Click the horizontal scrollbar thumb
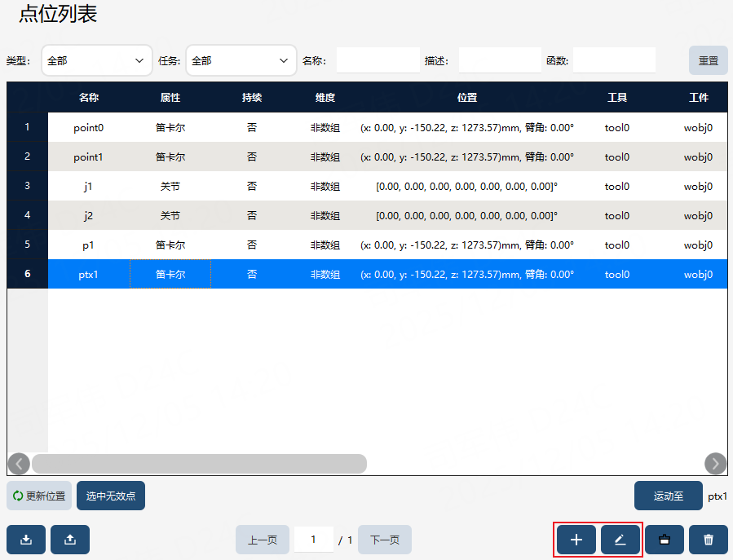This screenshot has height=560, width=733. click(199, 464)
